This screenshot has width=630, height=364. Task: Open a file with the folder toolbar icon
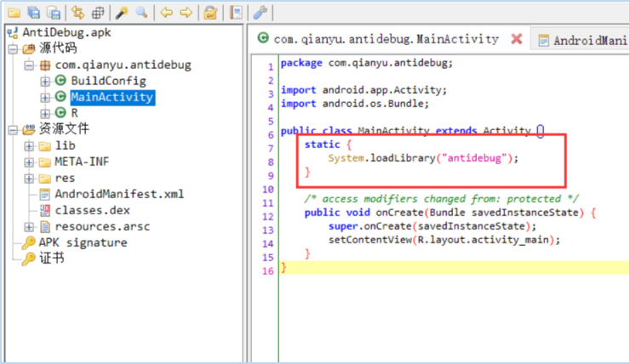pos(14,13)
